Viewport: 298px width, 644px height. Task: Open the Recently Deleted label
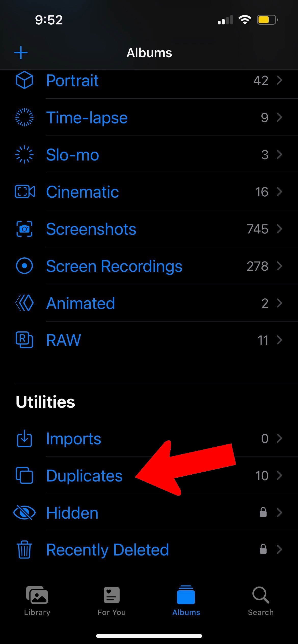tap(107, 550)
